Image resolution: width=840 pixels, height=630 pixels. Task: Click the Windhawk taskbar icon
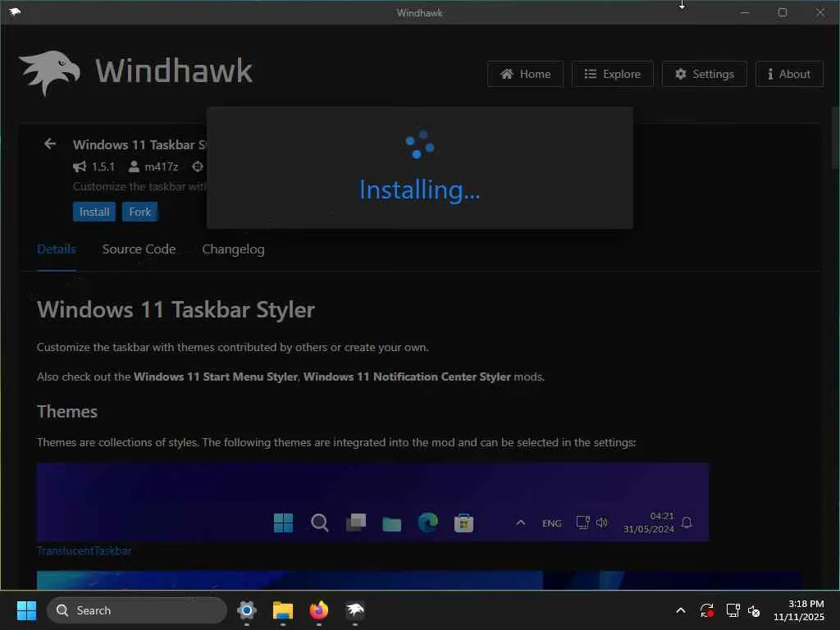354,610
